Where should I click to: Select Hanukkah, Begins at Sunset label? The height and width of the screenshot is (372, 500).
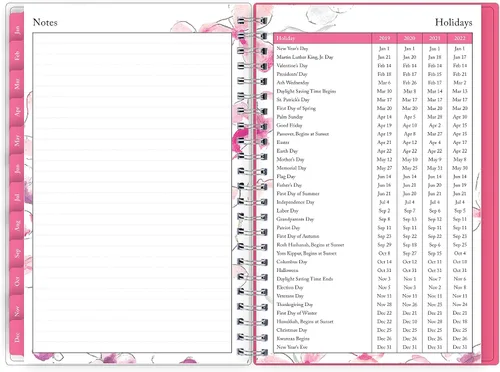coord(305,322)
